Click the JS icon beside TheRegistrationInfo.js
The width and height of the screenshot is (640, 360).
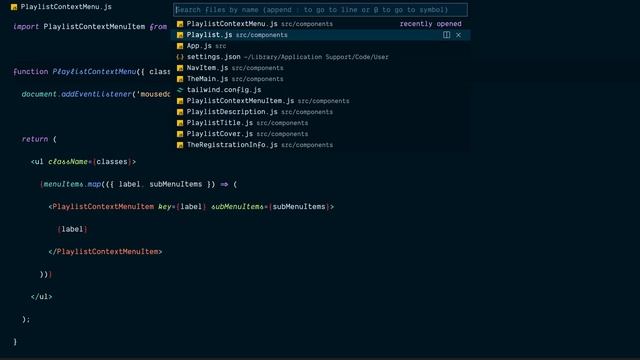(x=180, y=145)
